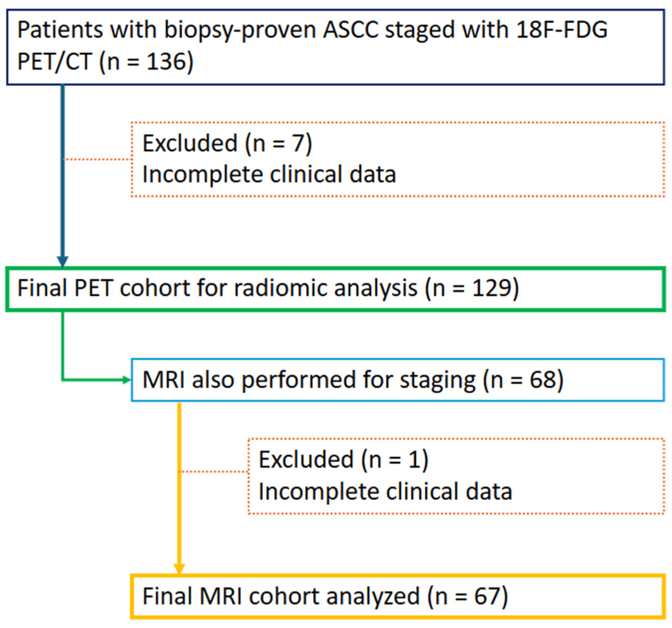Select the "(n = 129)" count text

pyautogui.click(x=472, y=288)
